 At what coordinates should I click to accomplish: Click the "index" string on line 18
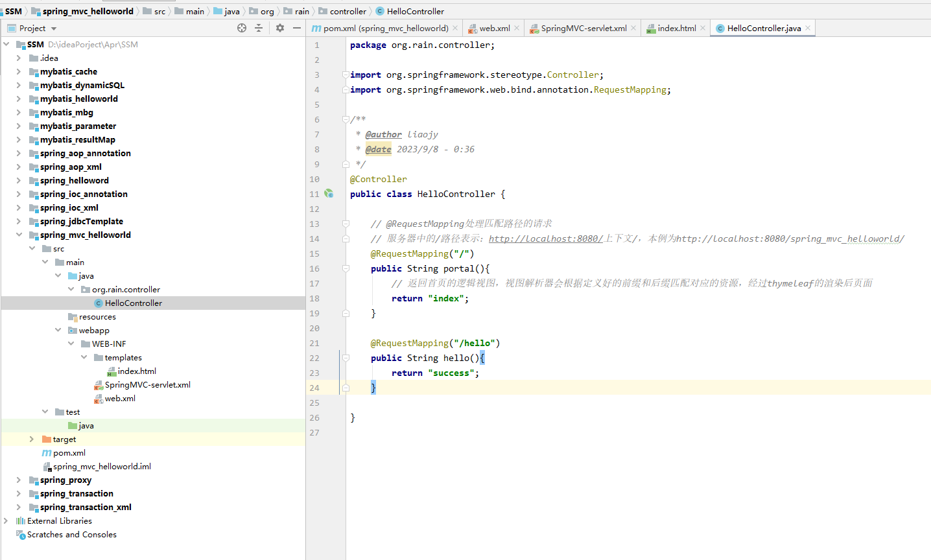point(446,298)
